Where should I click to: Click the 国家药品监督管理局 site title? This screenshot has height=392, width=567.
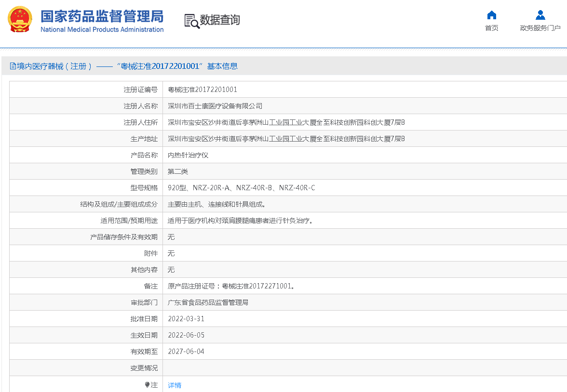[x=102, y=16]
